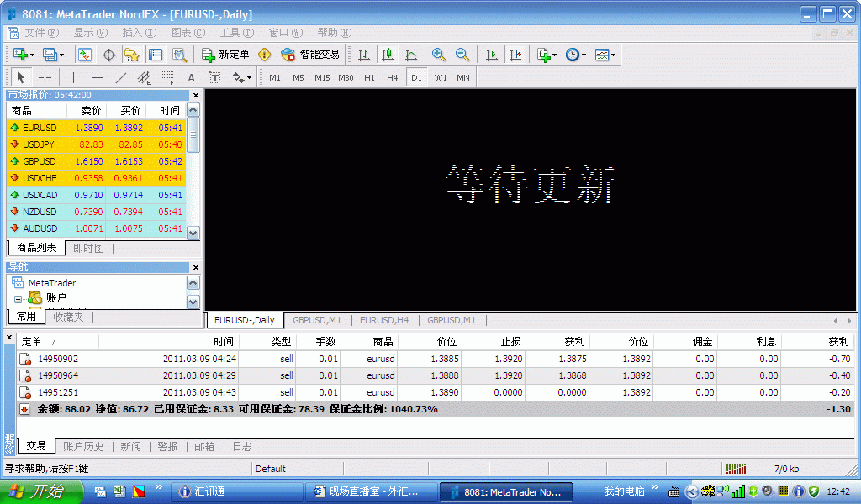The height and width of the screenshot is (504, 861).
Task: Open the indicators dropdown arrow
Action: 555,55
